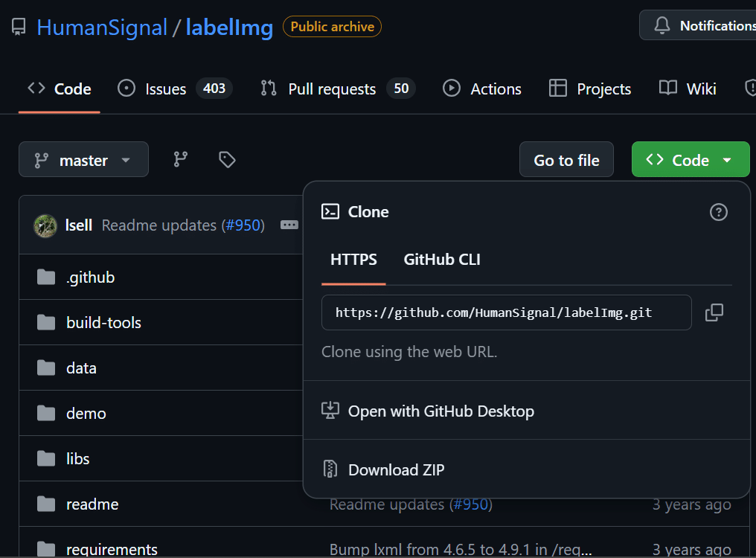
Task: Switch to the GitHub CLI tab
Action: 442,260
